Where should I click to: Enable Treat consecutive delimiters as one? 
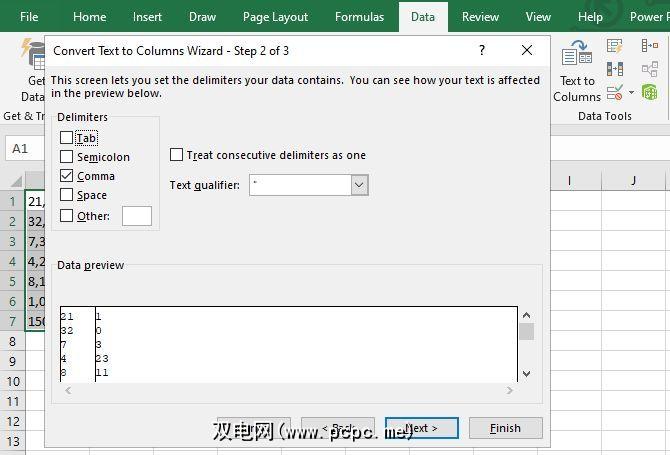point(176,155)
